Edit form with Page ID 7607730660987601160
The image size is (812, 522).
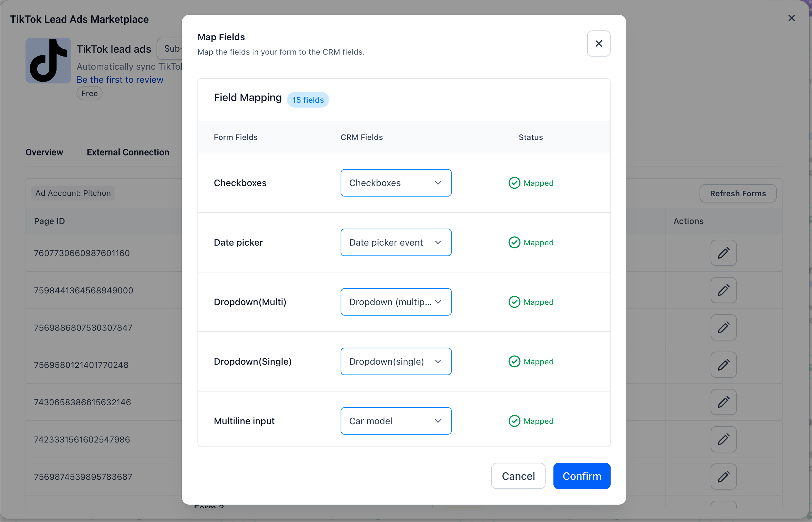coord(724,253)
